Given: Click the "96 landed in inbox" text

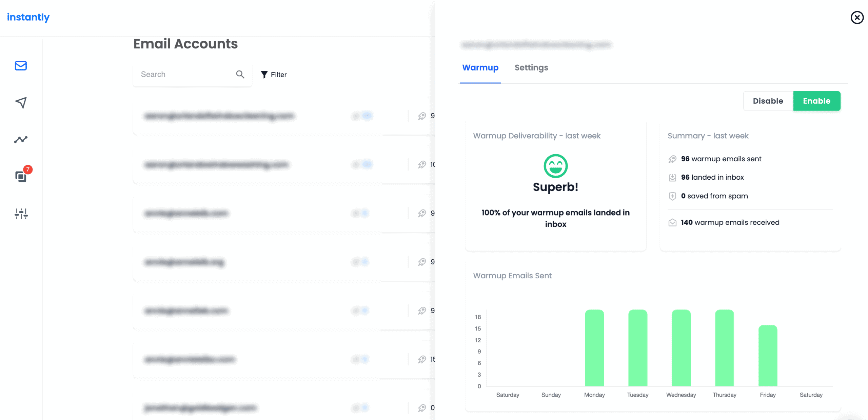Looking at the screenshot, I should [x=712, y=177].
